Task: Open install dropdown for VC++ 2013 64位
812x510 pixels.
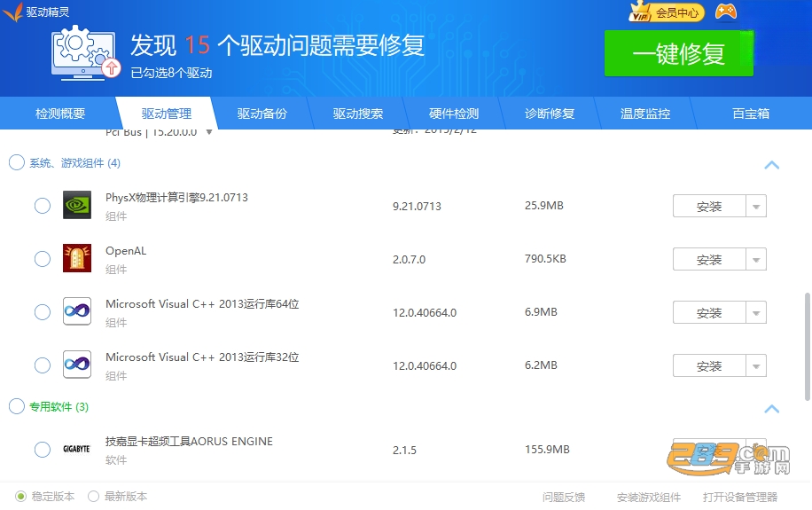Action: (x=756, y=312)
